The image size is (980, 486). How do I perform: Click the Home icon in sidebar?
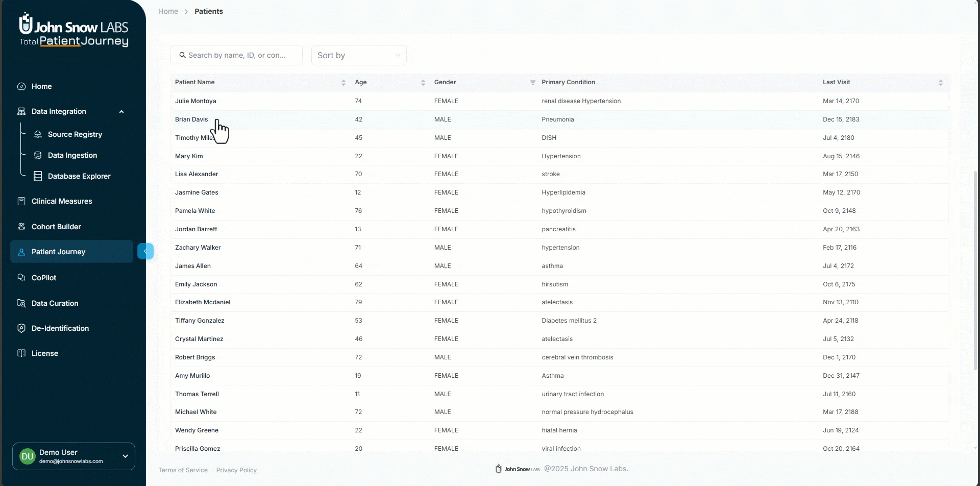click(x=21, y=86)
